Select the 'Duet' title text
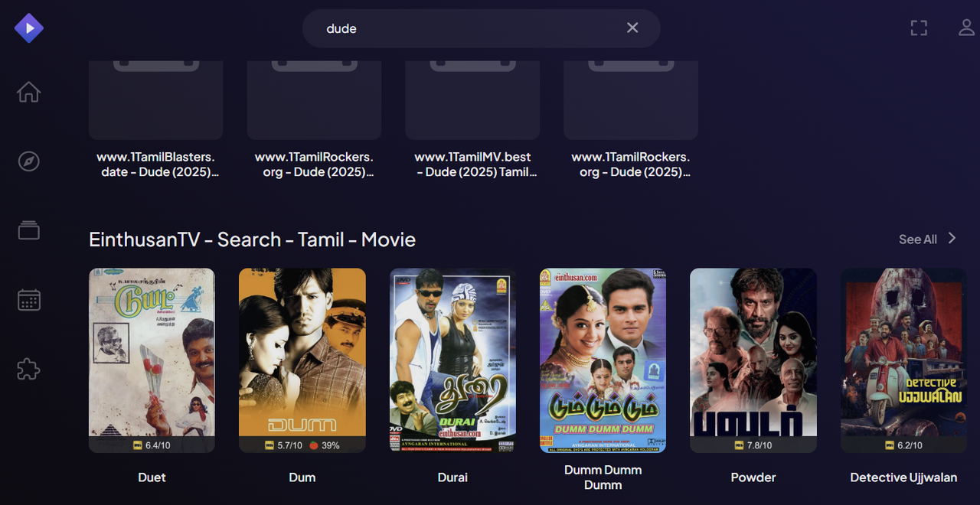The height and width of the screenshot is (505, 980). pyautogui.click(x=152, y=477)
